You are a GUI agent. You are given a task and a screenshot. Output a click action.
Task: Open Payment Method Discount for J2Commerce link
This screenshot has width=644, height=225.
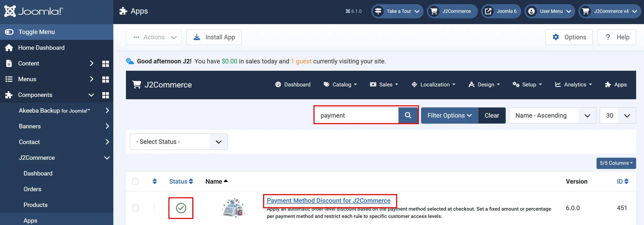(x=329, y=201)
